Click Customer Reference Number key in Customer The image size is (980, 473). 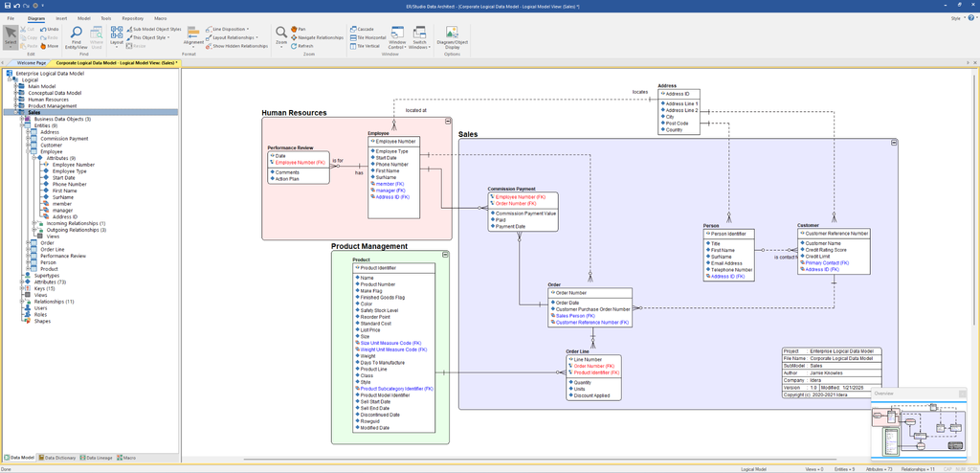coord(835,233)
